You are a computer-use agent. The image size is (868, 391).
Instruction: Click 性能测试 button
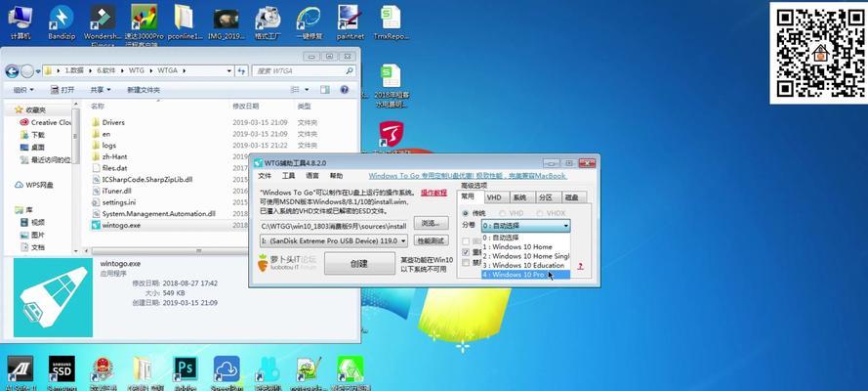[x=431, y=240]
